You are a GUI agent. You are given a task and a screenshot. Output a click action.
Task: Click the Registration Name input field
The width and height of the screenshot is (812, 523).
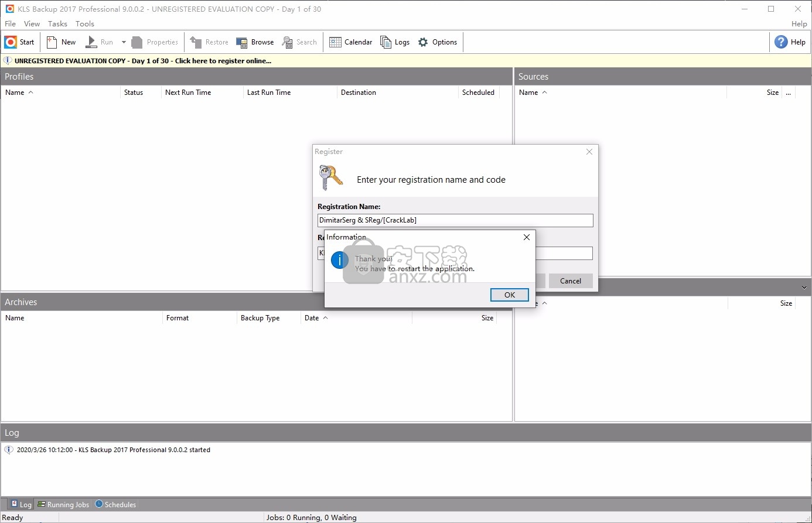455,220
